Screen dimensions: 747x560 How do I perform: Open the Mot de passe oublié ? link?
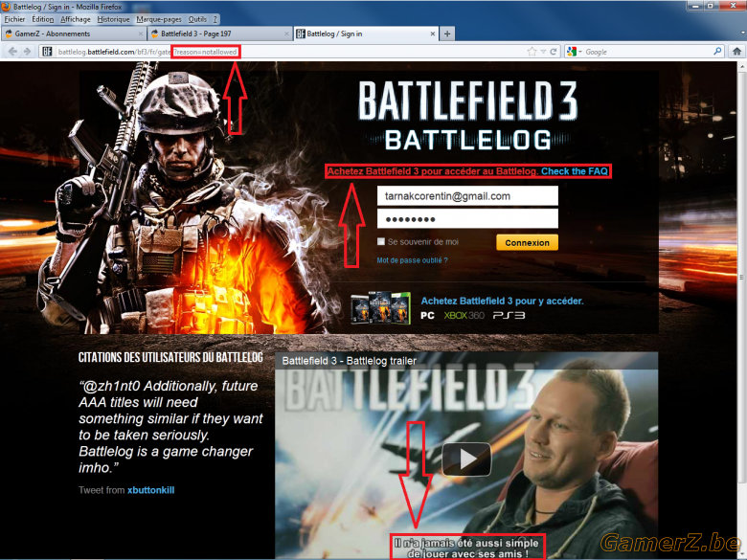[412, 260]
